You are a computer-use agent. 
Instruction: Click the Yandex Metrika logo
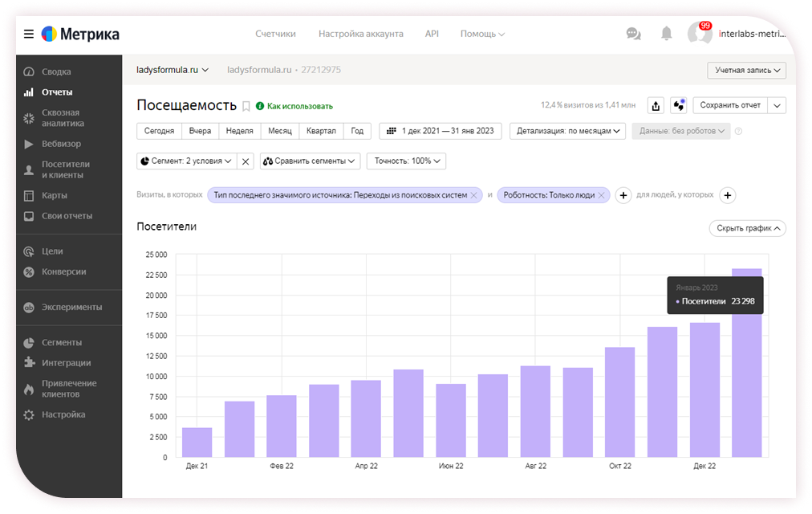[80, 35]
